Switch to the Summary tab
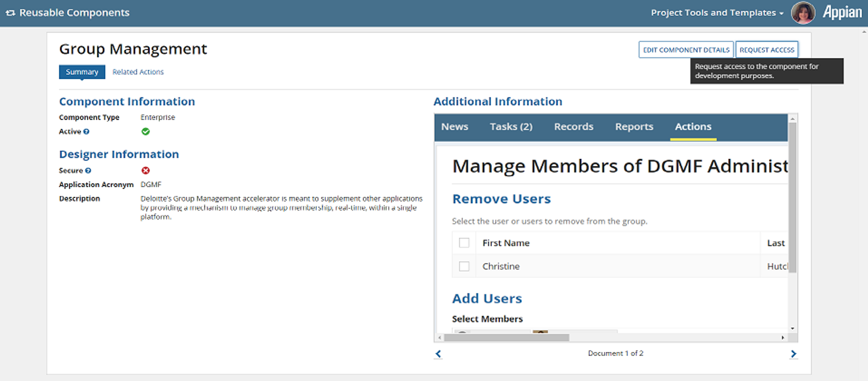The height and width of the screenshot is (381, 868). click(x=82, y=72)
